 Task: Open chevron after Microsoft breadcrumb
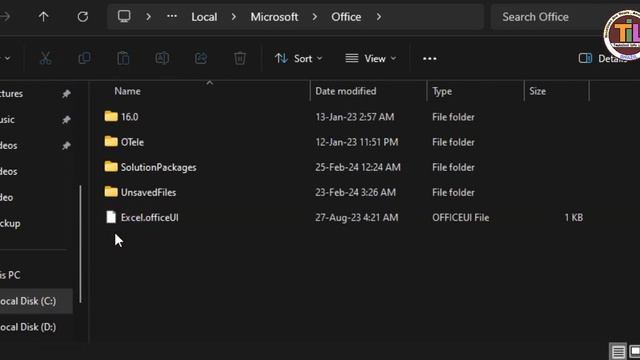coord(315,17)
